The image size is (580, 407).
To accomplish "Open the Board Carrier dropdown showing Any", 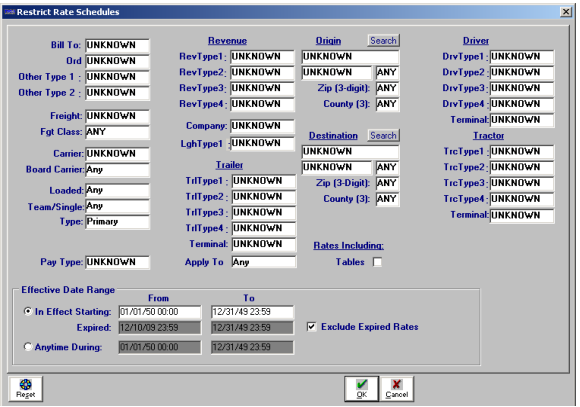I will (x=117, y=169).
